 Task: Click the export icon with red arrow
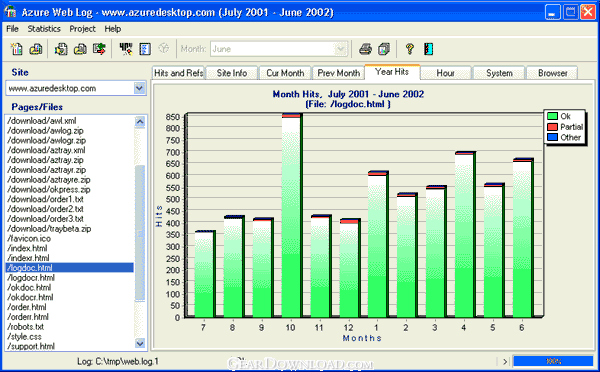pos(99,49)
